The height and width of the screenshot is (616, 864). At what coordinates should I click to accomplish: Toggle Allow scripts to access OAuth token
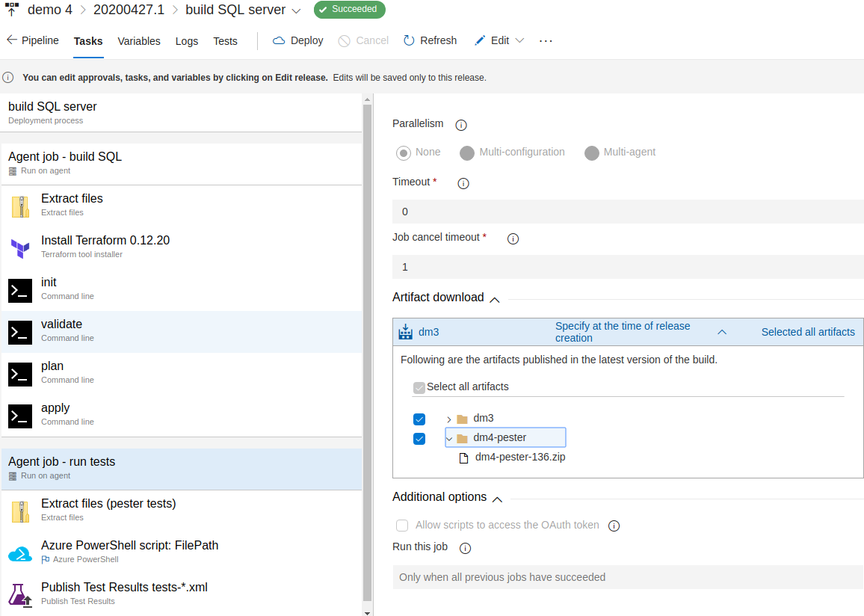[x=402, y=525]
